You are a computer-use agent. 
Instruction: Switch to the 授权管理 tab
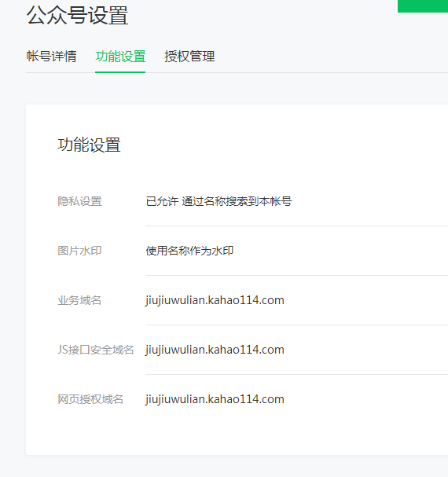pyautogui.click(x=189, y=57)
